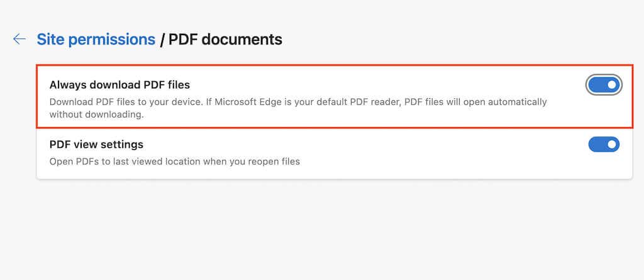Click the PDF documents breadcrumb heading
Image resolution: width=644 pixels, height=280 pixels.
(x=225, y=39)
